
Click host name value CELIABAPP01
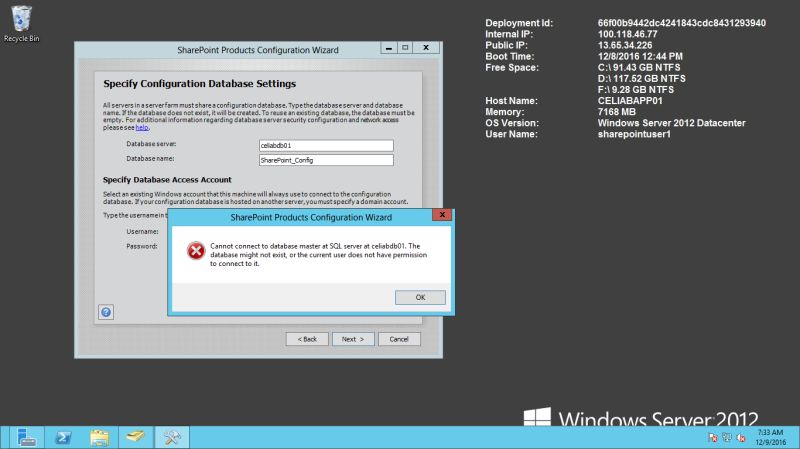(x=630, y=101)
